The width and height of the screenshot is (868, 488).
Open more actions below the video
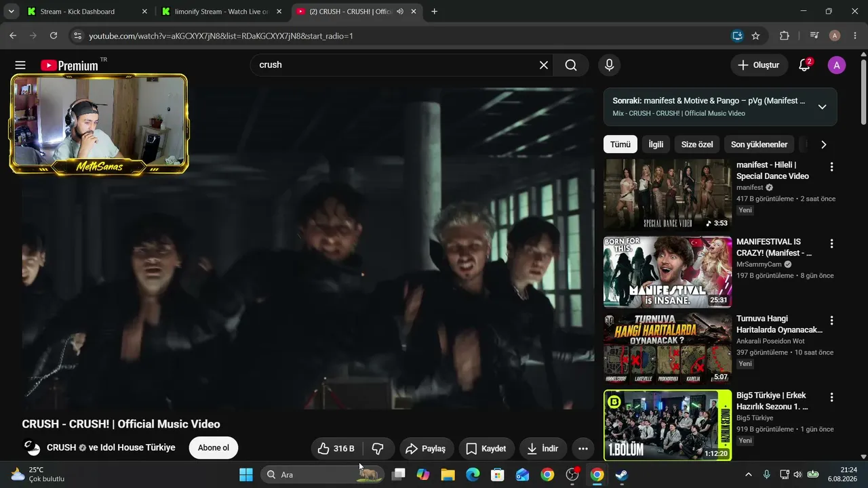tap(583, 448)
